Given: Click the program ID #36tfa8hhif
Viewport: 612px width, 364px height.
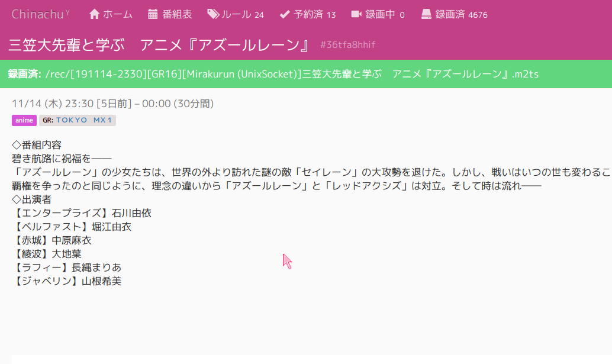Looking at the screenshot, I should click(347, 45).
